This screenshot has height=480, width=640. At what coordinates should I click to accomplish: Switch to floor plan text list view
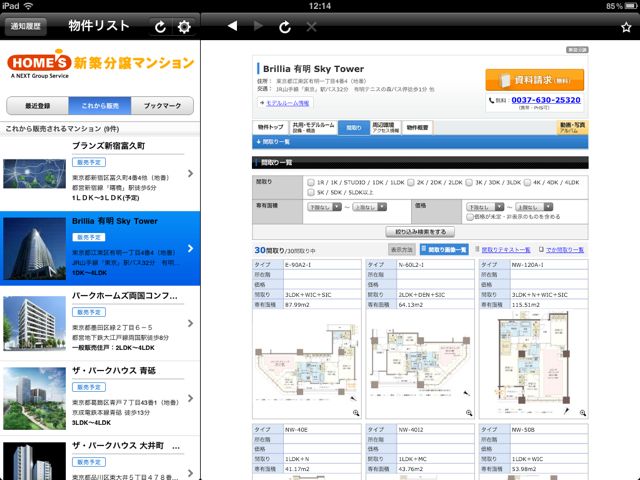pos(506,250)
